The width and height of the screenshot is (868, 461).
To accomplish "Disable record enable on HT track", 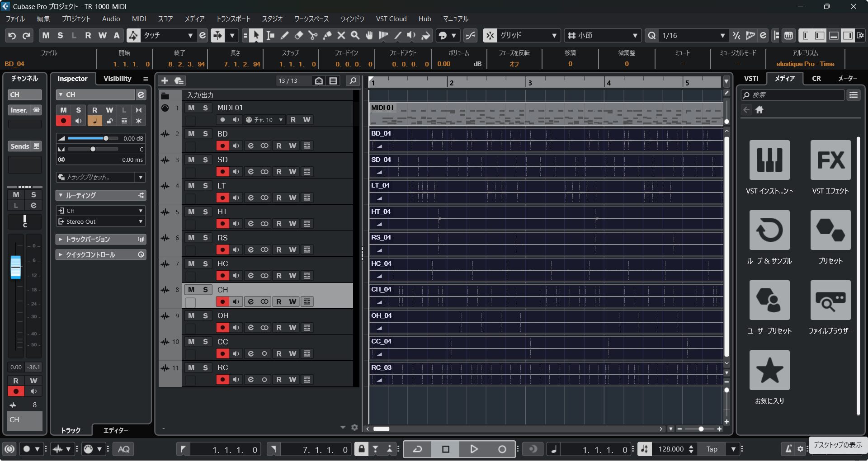I will pyautogui.click(x=222, y=224).
